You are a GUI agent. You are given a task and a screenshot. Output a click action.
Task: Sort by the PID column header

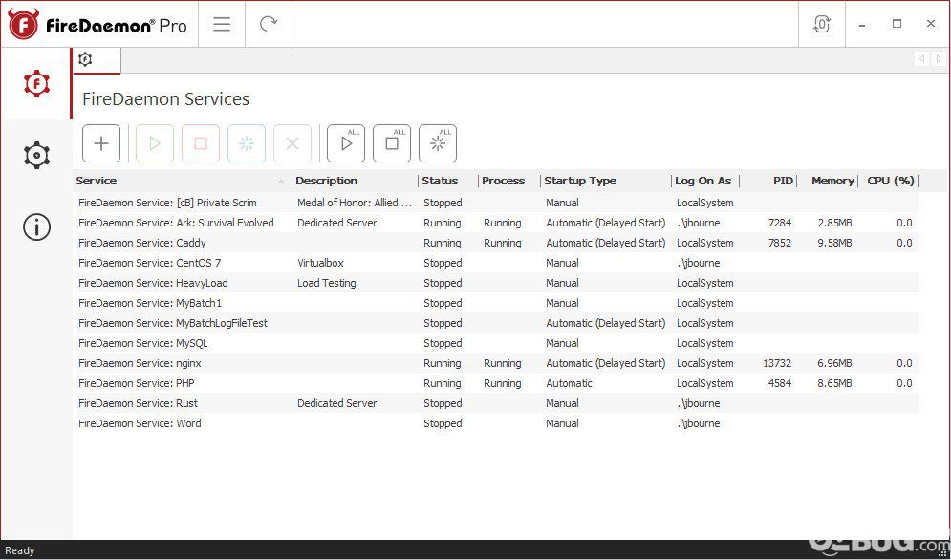[x=768, y=181]
